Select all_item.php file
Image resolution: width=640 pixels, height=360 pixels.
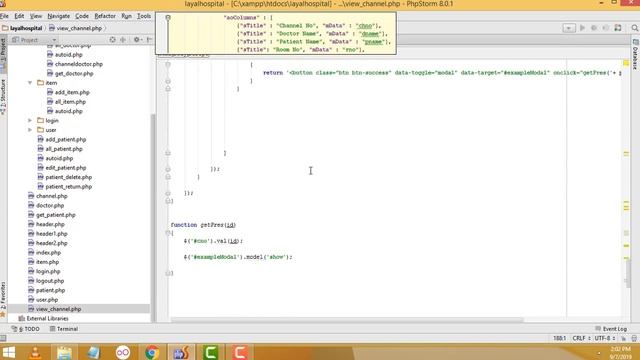[66, 102]
